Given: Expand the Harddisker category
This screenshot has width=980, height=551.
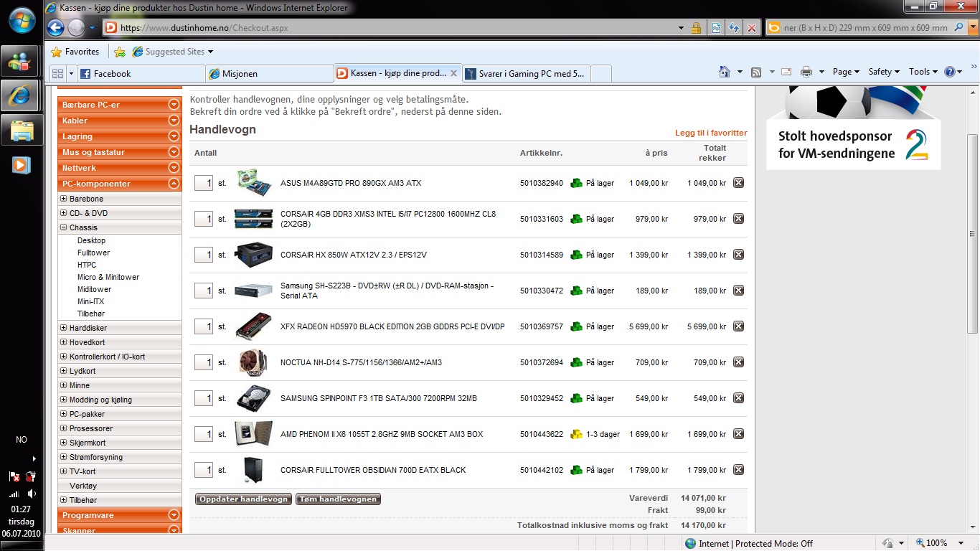Looking at the screenshot, I should tap(64, 328).
